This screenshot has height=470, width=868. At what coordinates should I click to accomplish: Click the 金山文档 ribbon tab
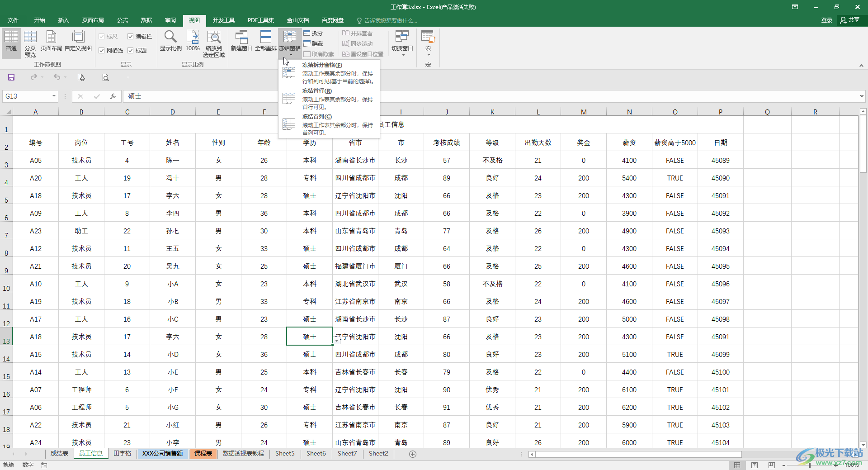(x=298, y=20)
